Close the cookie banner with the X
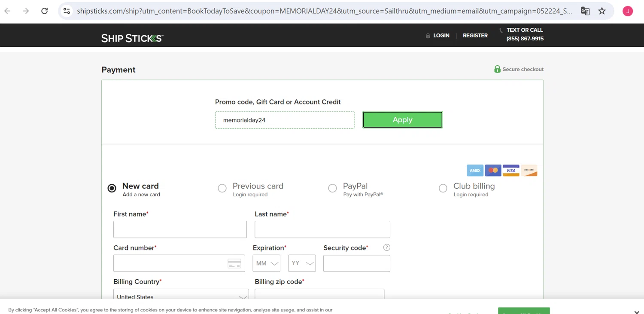This screenshot has width=644, height=314. click(x=636, y=311)
